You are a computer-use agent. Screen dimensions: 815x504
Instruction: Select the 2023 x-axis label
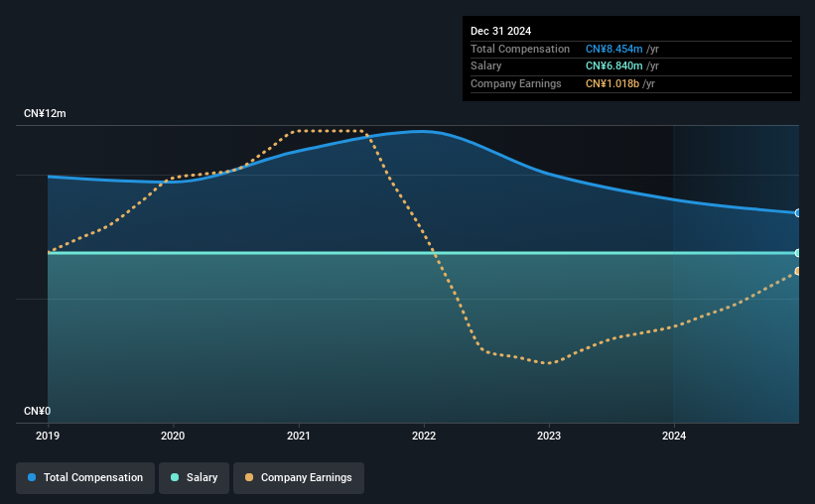(549, 436)
